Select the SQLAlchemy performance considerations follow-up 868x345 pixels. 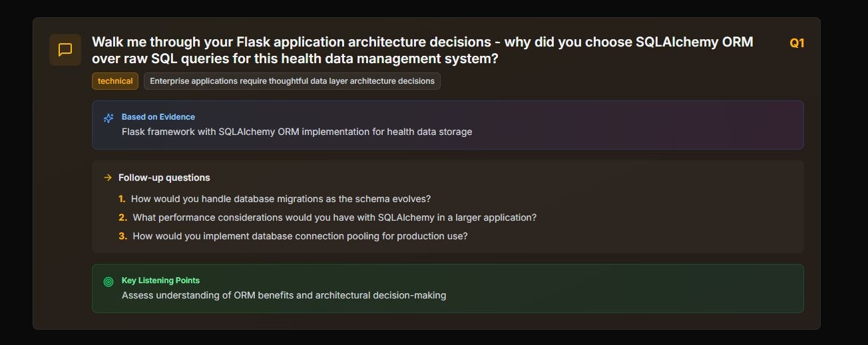pos(334,217)
